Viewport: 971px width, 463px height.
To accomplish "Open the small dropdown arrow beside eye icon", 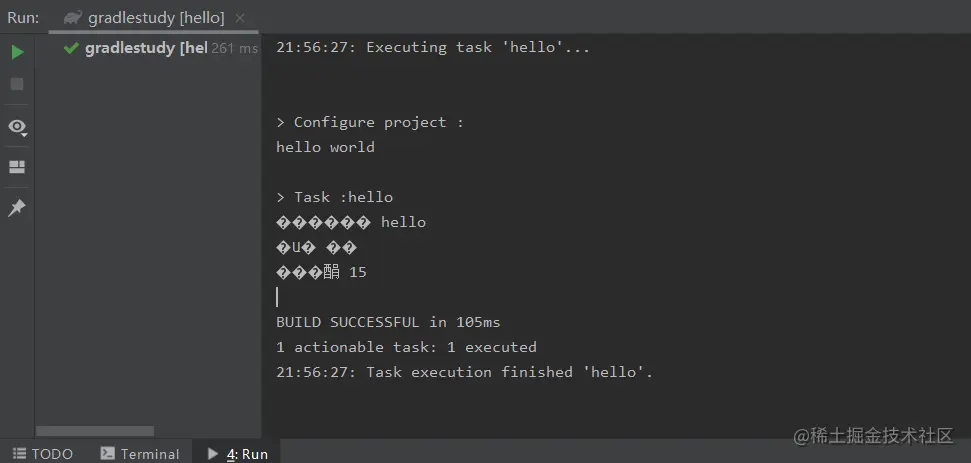I will [x=25, y=133].
